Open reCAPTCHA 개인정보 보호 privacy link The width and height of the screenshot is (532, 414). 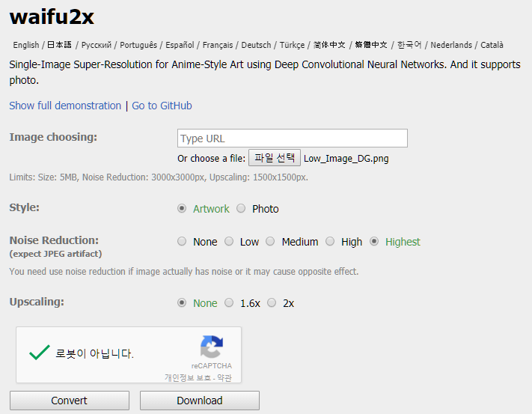point(188,377)
